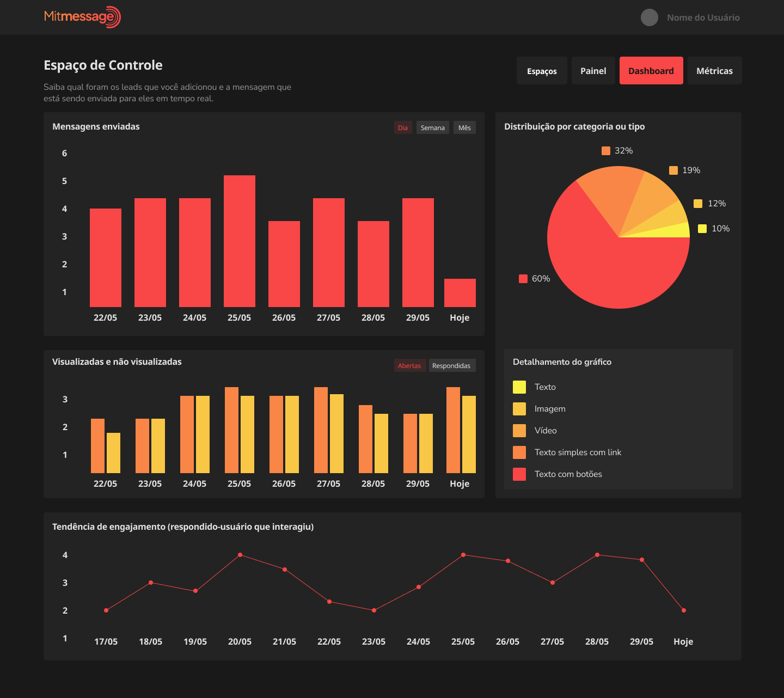This screenshot has height=698, width=784.
Task: Click the 60% pie chart legend marker
Action: tap(523, 279)
